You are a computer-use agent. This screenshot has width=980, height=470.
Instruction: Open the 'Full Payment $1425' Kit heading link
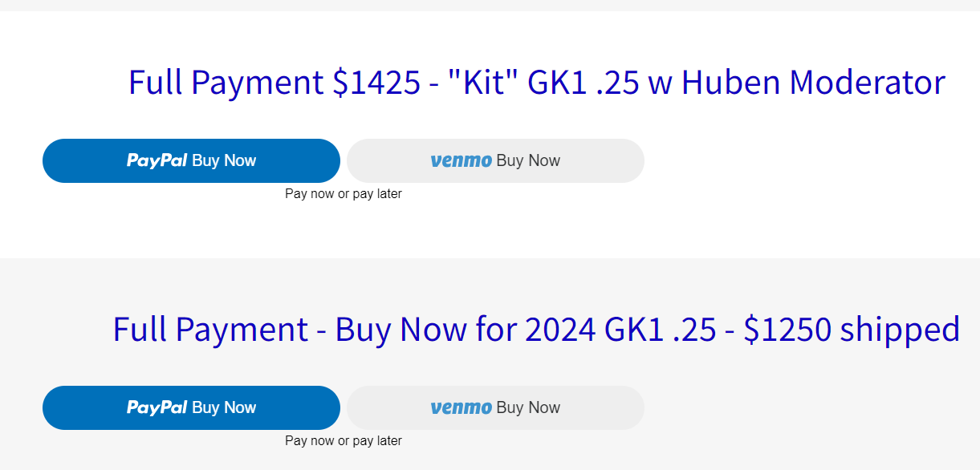[537, 82]
